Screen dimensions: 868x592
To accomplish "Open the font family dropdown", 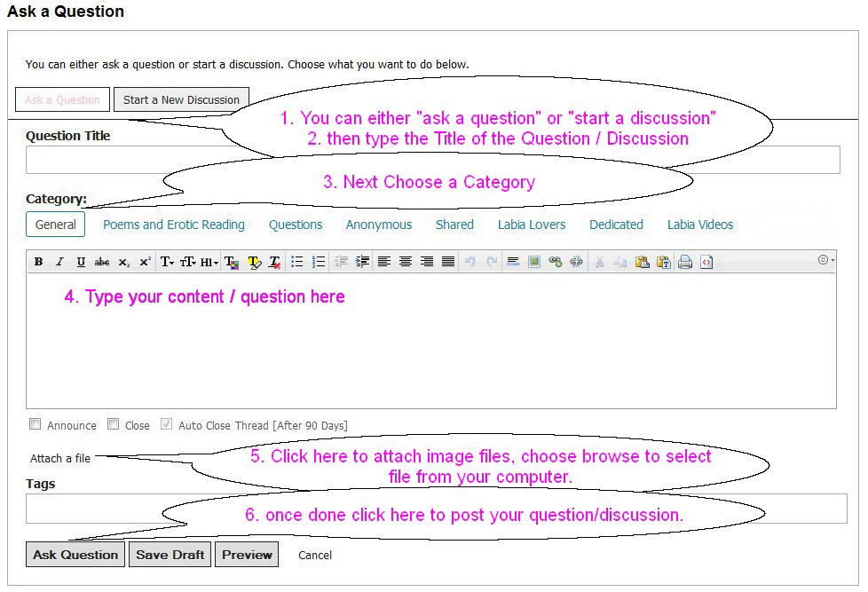I will 167,262.
